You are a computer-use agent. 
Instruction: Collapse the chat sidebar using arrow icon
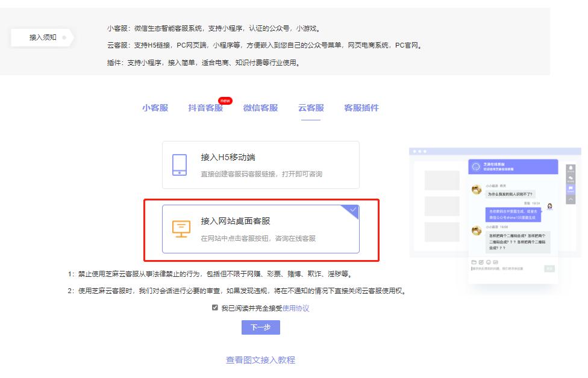point(571,200)
